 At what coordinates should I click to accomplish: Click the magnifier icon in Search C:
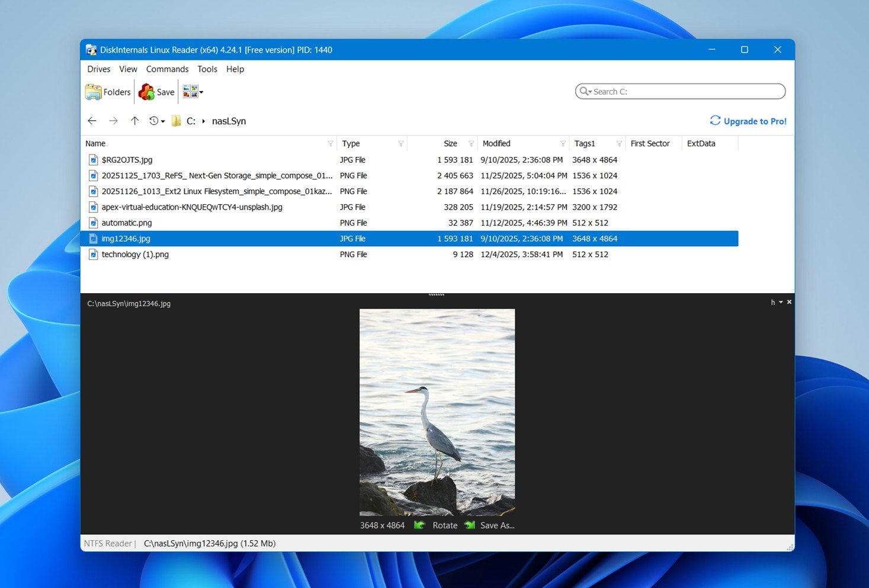(x=585, y=91)
